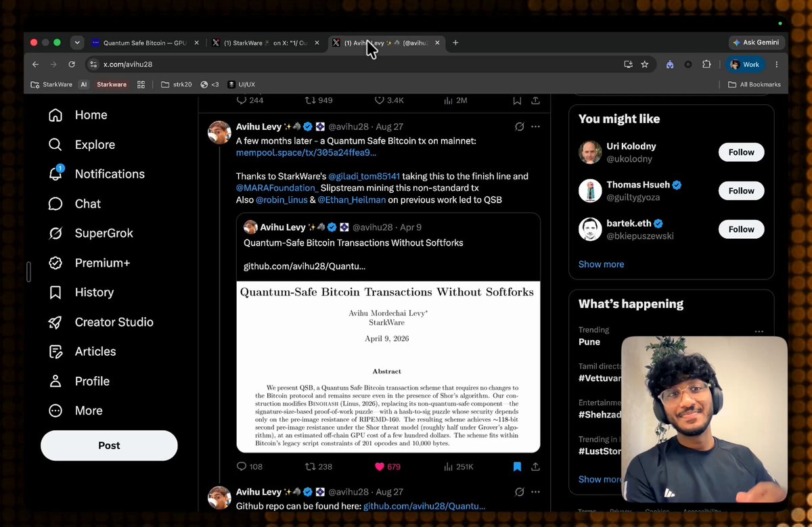Open the Profile page in sidebar

pyautogui.click(x=78, y=381)
